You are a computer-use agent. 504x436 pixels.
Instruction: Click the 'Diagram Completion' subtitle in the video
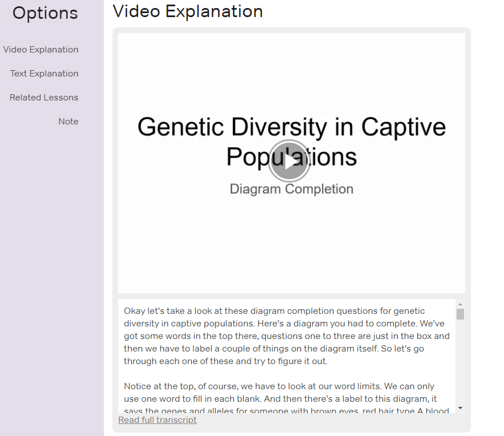coord(291,189)
